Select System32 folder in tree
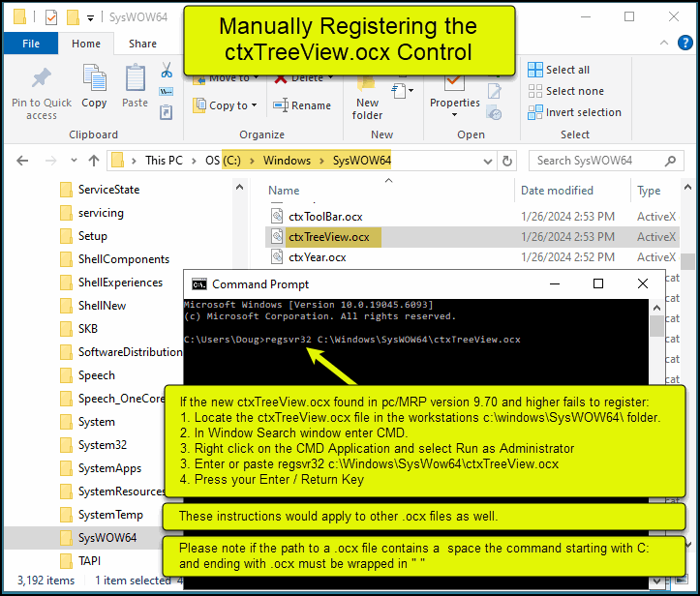This screenshot has width=700, height=596. pyautogui.click(x=103, y=445)
